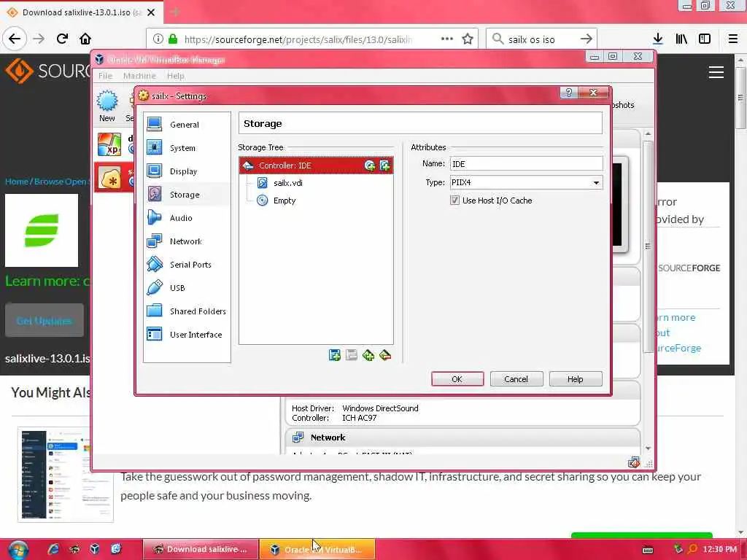Switch to Oracle VM VirtualBox taskbar item
The image size is (747, 560).
click(317, 550)
